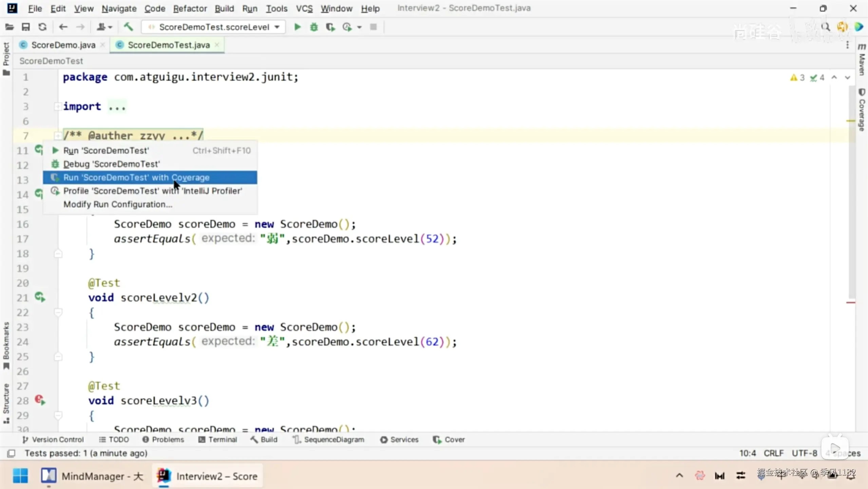The image size is (868, 489).
Task: Click the Build project hammer icon
Action: point(128,27)
